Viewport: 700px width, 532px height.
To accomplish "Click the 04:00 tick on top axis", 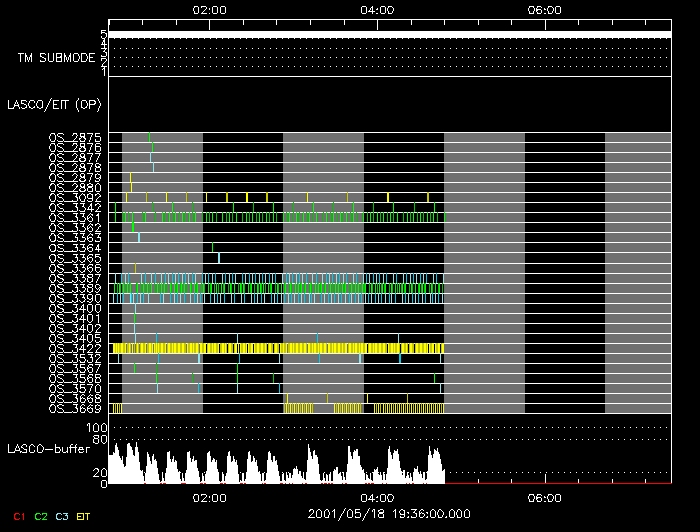I will (x=376, y=9).
